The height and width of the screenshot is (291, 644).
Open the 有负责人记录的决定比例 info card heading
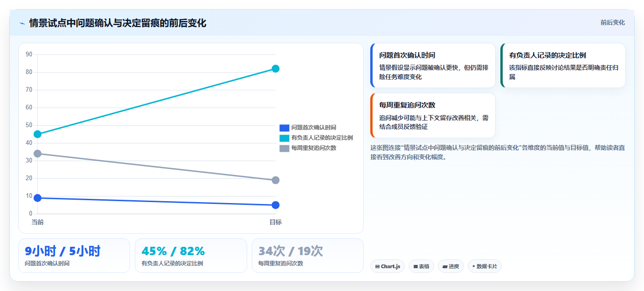click(x=547, y=55)
